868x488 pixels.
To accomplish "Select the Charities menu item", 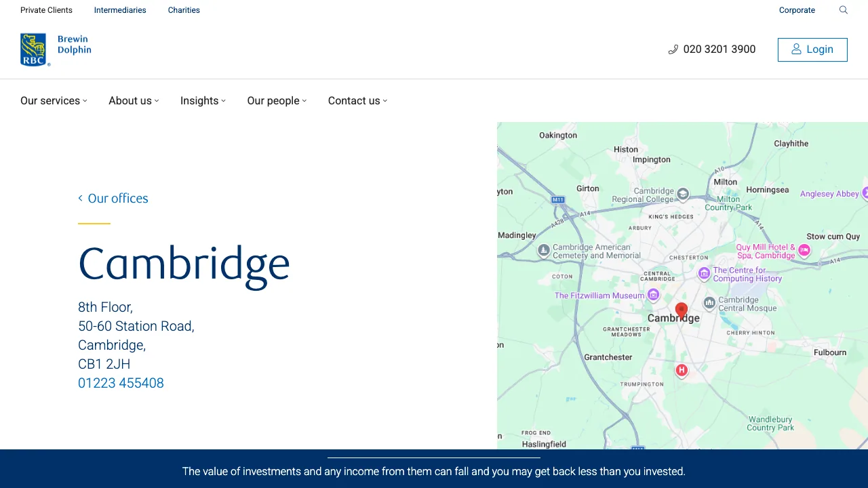I will 184,10.
